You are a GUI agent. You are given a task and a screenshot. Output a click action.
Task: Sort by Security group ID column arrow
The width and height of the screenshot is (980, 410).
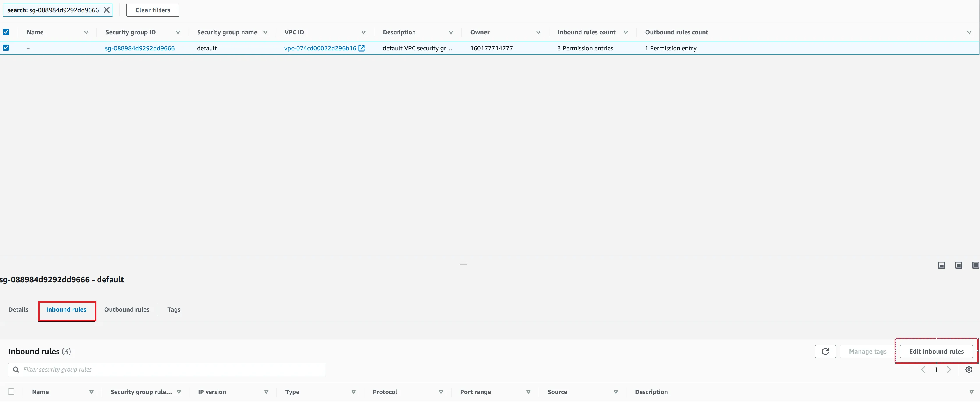pyautogui.click(x=178, y=32)
